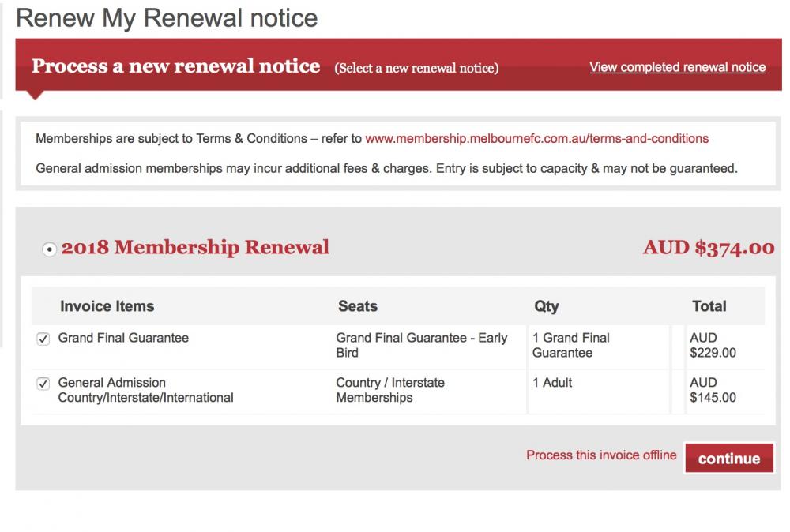Select the 2018 Membership Renewal radio button
790x532 pixels.
click(x=49, y=249)
